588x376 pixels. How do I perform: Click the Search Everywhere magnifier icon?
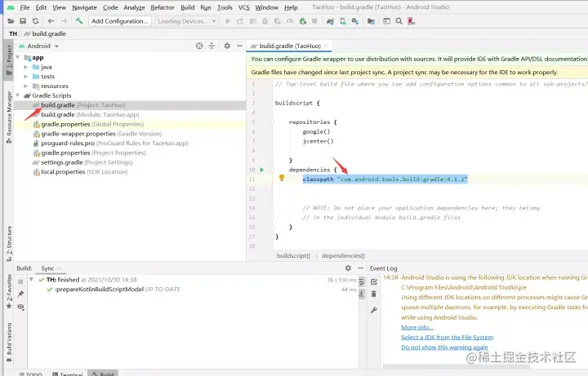point(399,21)
